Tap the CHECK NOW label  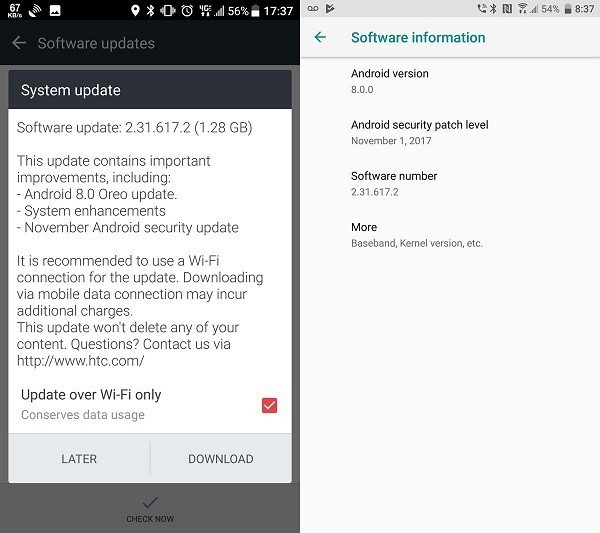click(150, 519)
